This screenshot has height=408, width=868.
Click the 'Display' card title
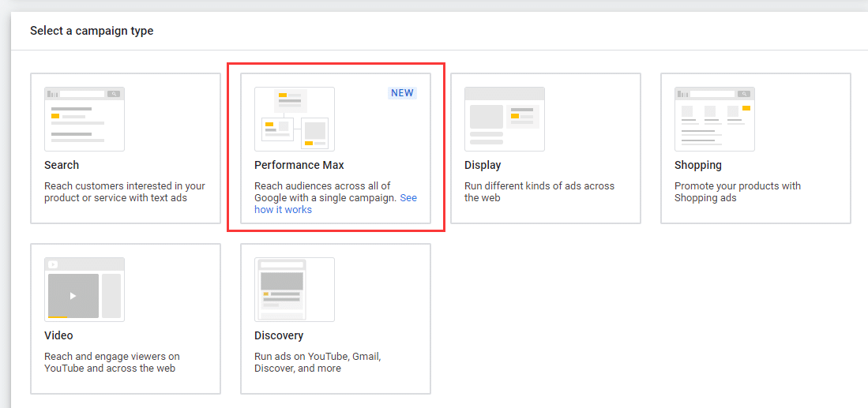(x=483, y=165)
